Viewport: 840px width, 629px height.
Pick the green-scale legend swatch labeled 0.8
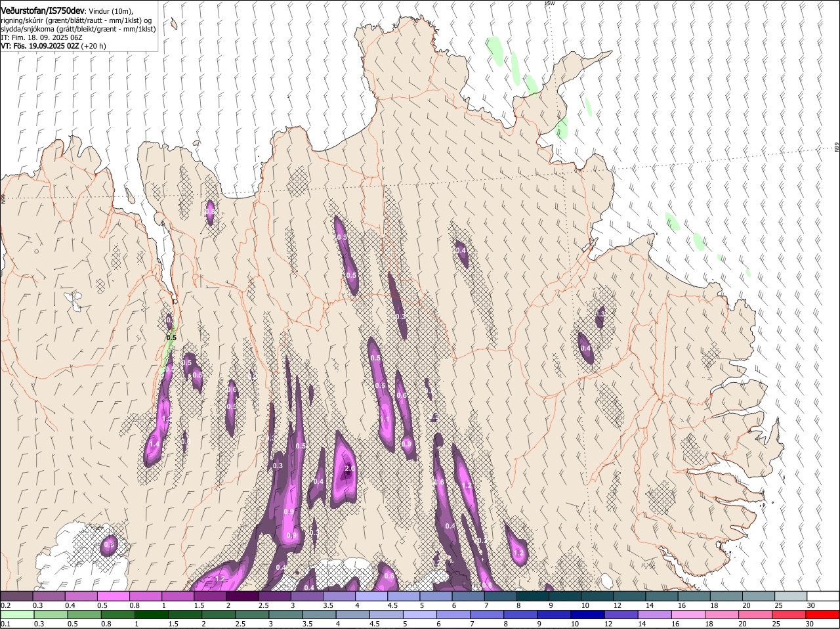pos(117,615)
